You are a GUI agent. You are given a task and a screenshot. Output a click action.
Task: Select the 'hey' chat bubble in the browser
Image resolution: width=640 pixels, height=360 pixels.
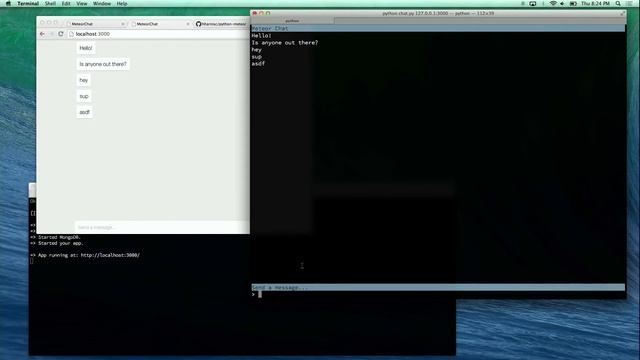[x=84, y=80]
